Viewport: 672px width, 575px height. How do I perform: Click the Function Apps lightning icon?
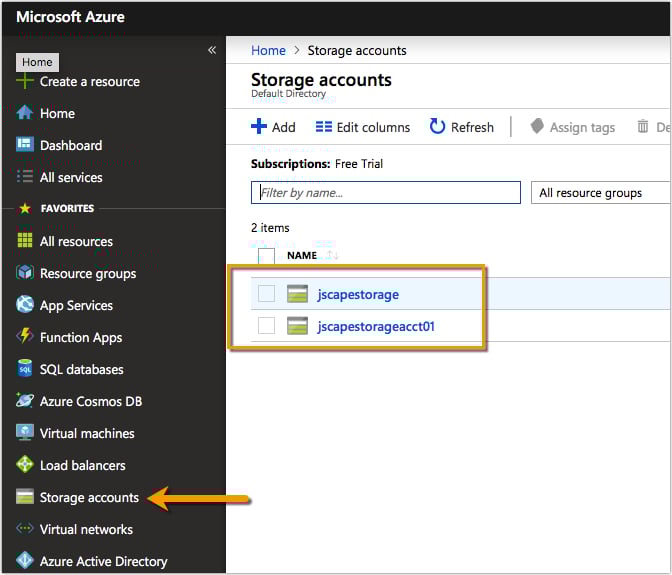pyautogui.click(x=25, y=337)
